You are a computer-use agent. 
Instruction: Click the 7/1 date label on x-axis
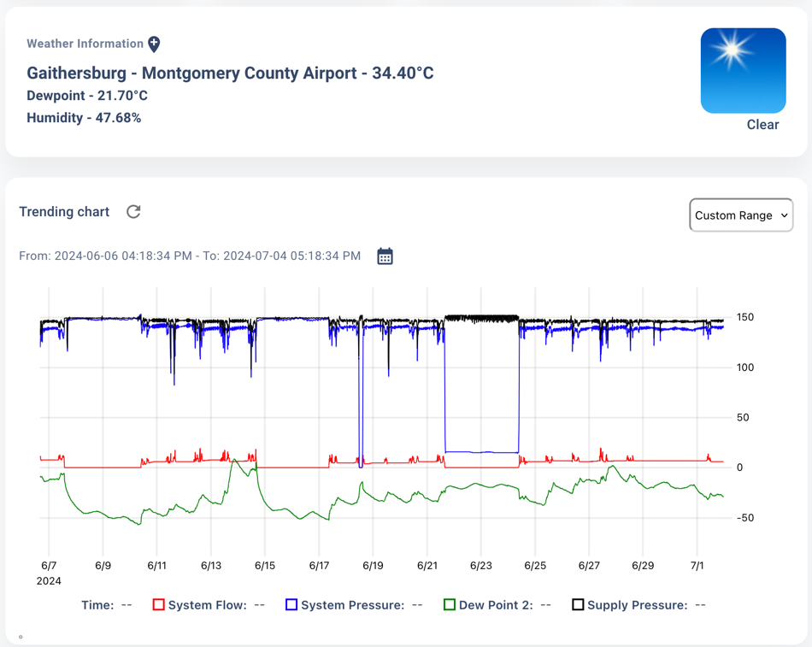(697, 566)
